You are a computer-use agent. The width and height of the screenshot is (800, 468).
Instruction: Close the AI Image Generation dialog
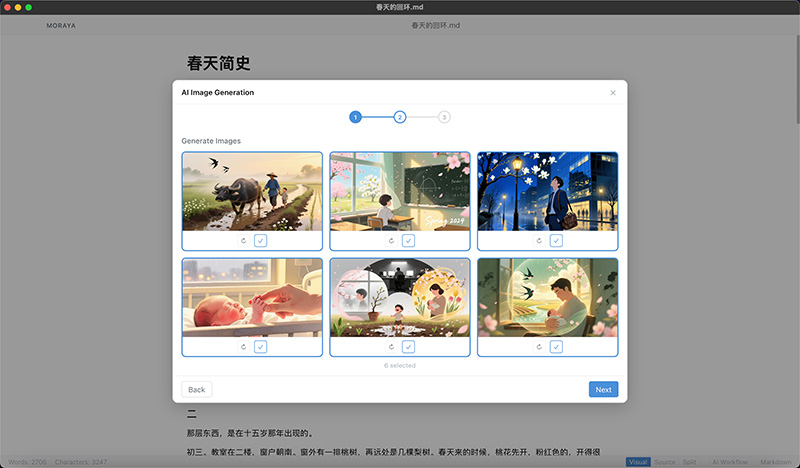[x=613, y=93]
